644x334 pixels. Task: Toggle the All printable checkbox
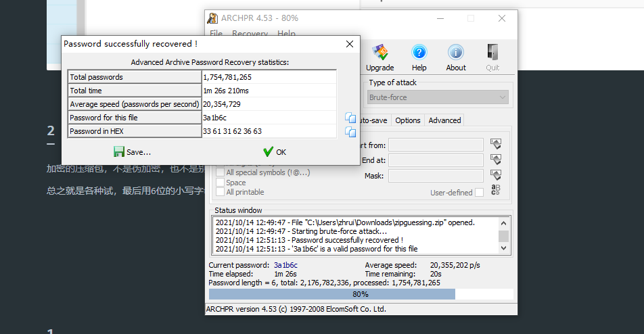tap(221, 191)
